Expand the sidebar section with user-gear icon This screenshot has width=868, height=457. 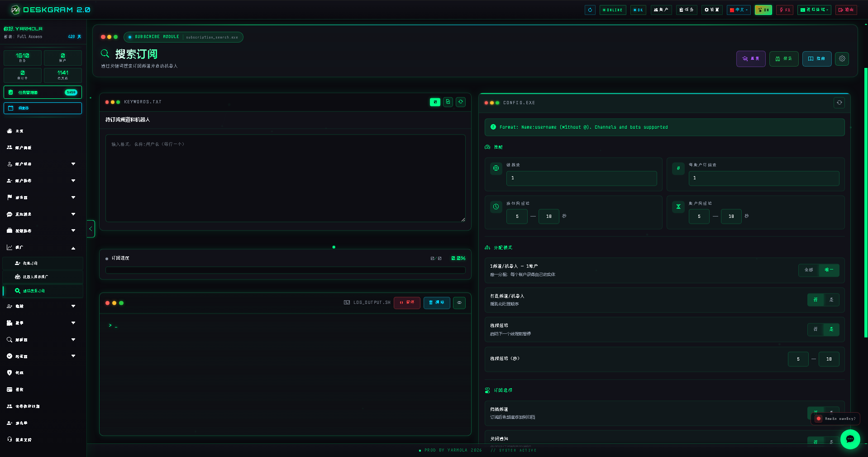43,164
